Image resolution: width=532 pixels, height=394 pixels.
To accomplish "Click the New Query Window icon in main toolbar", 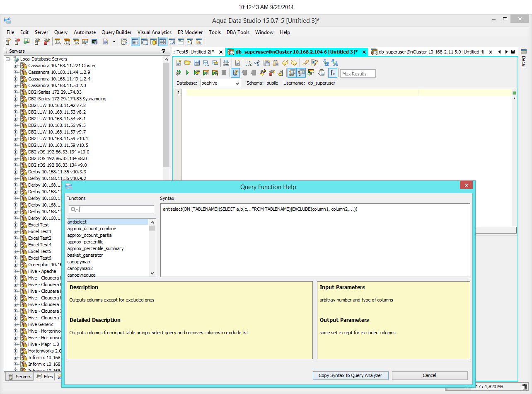I will pyautogui.click(x=58, y=41).
